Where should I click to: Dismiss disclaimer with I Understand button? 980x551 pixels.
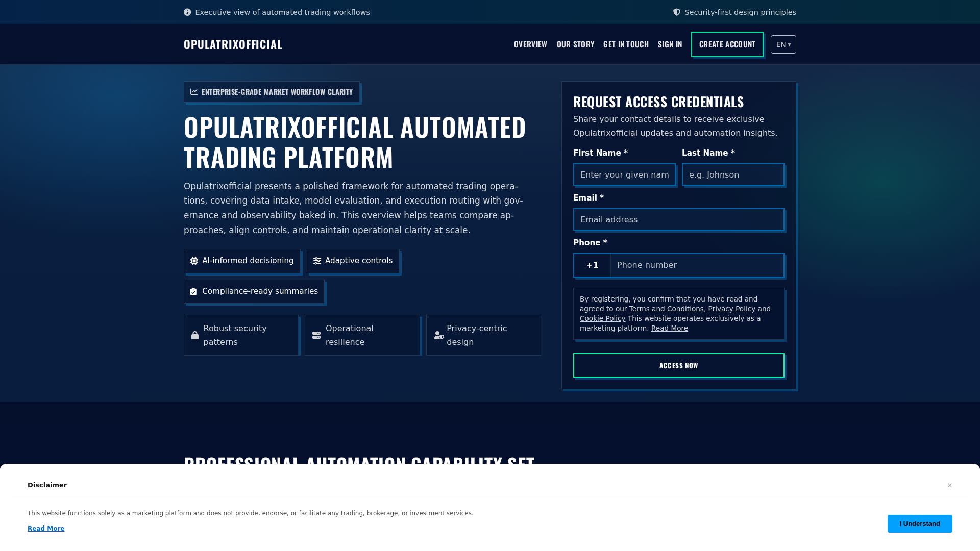(920, 523)
